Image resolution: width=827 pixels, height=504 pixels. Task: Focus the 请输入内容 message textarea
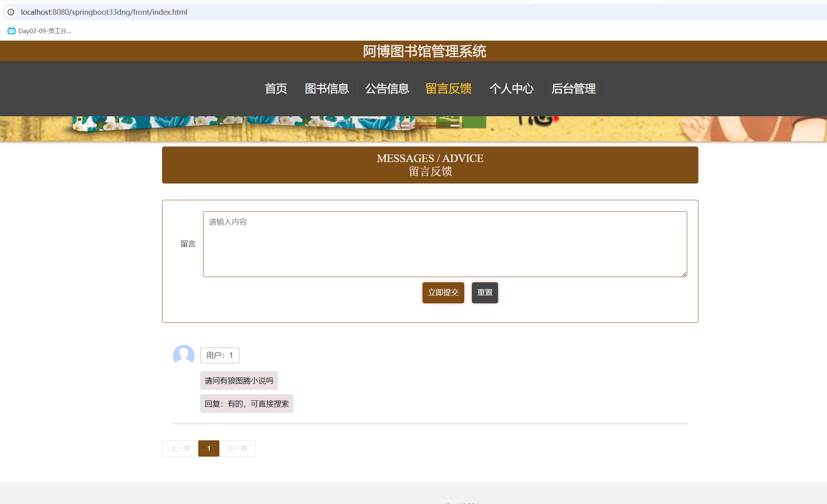[x=444, y=244]
